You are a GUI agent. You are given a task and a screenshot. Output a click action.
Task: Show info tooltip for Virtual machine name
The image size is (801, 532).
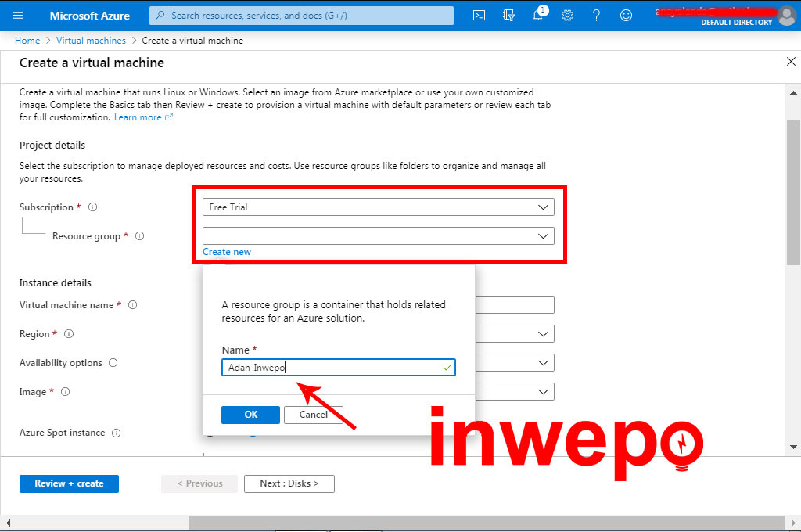click(132, 305)
